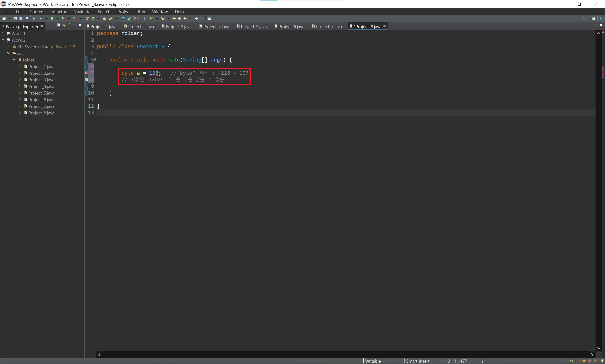Close the Project_8.java editor tab
This screenshot has width=605, height=364.
coord(385,26)
